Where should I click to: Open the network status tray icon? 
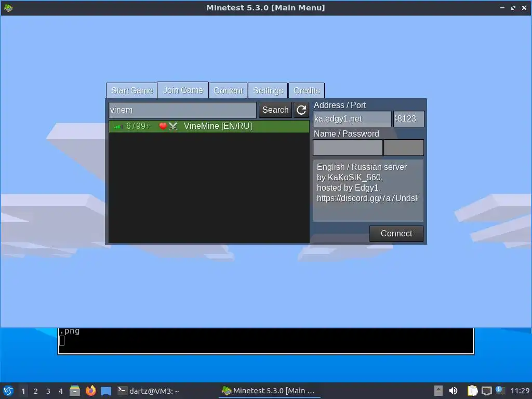click(x=486, y=391)
